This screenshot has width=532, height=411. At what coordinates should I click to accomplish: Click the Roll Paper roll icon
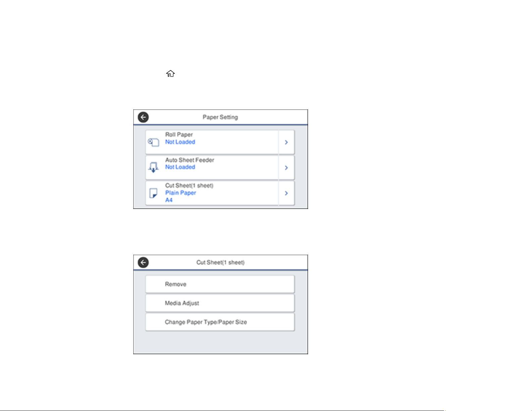coord(153,142)
